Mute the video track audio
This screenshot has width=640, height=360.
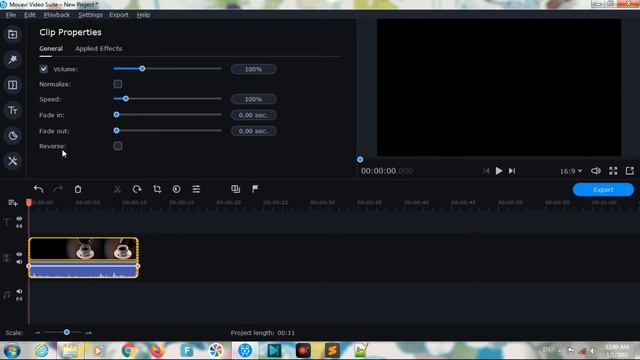coord(19,262)
